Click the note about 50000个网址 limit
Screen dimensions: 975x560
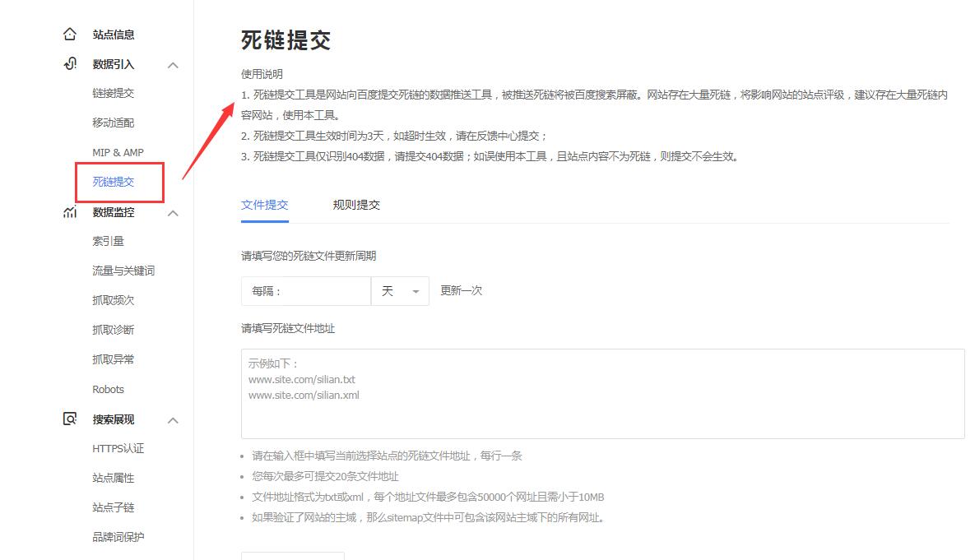pyautogui.click(x=428, y=498)
